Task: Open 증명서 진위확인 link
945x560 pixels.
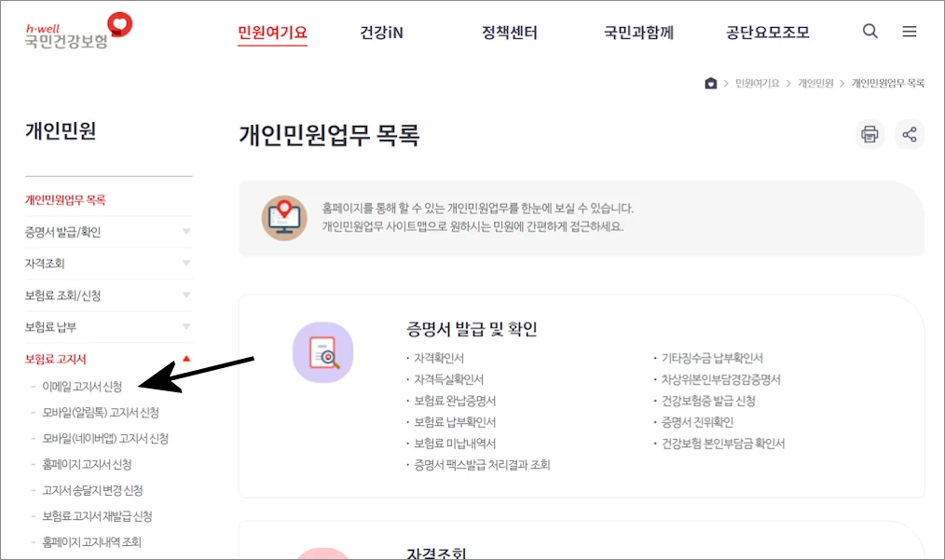Action: tap(697, 422)
